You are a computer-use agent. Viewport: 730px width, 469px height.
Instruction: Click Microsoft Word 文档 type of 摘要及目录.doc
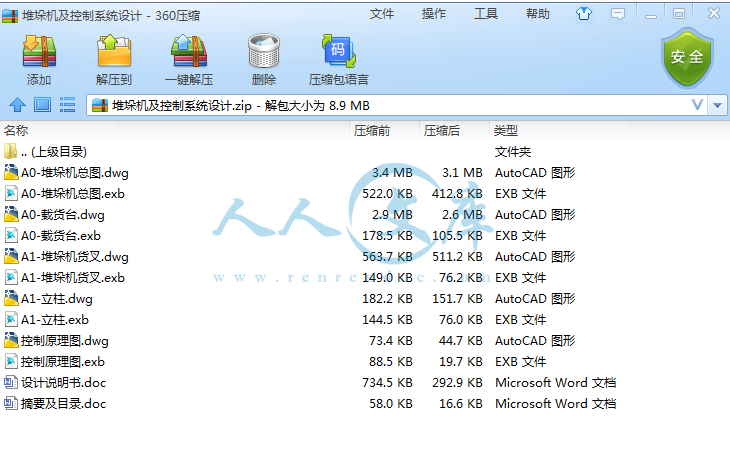[555, 403]
